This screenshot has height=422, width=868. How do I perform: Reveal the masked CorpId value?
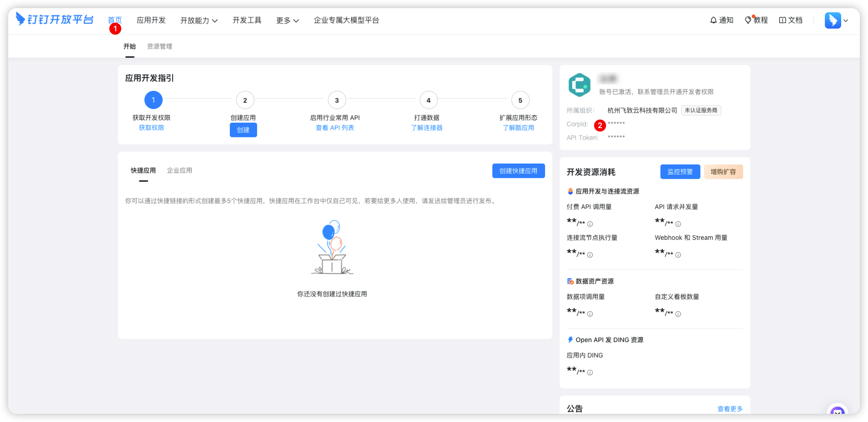pyautogui.click(x=616, y=124)
